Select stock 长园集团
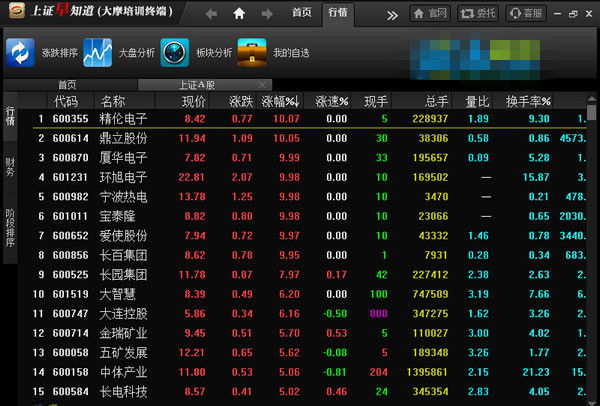 [x=123, y=275]
